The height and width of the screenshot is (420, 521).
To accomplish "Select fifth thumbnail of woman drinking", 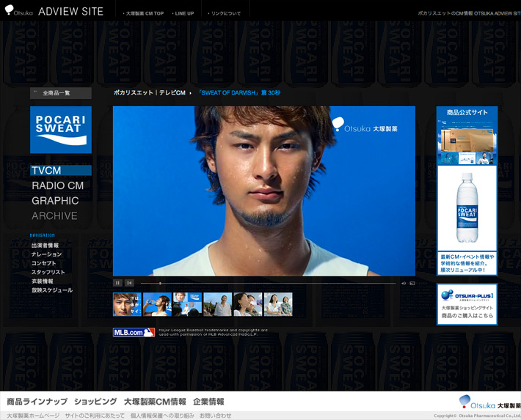I will 248,304.
